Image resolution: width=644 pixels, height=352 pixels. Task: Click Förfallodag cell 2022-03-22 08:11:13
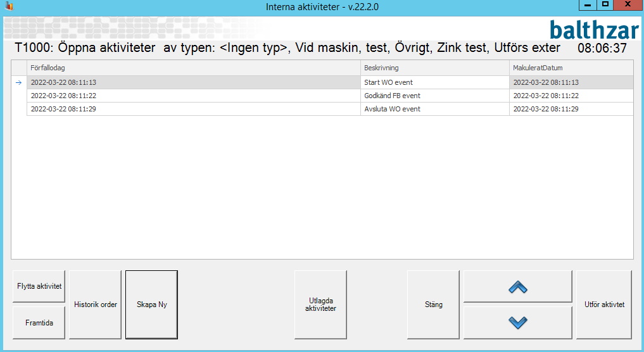[193, 82]
